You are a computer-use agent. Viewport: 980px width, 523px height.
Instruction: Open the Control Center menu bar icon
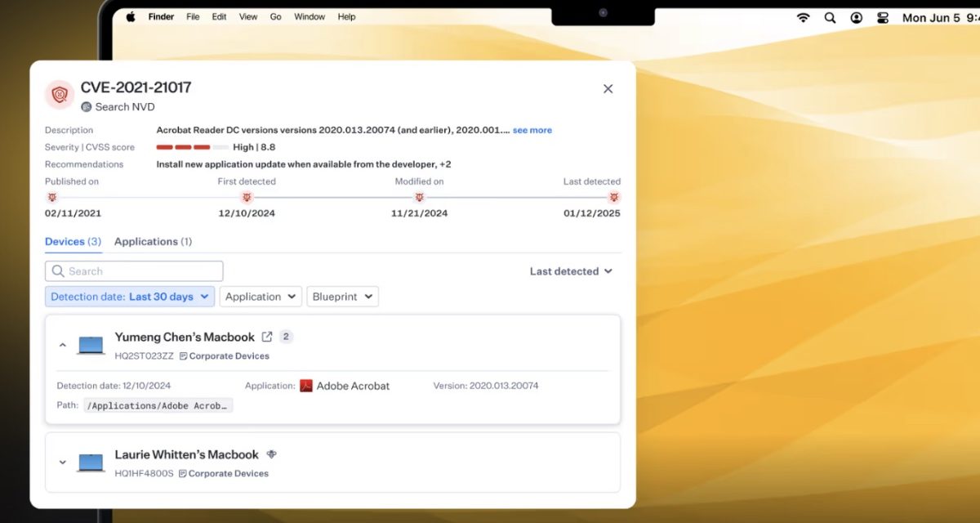pos(882,17)
